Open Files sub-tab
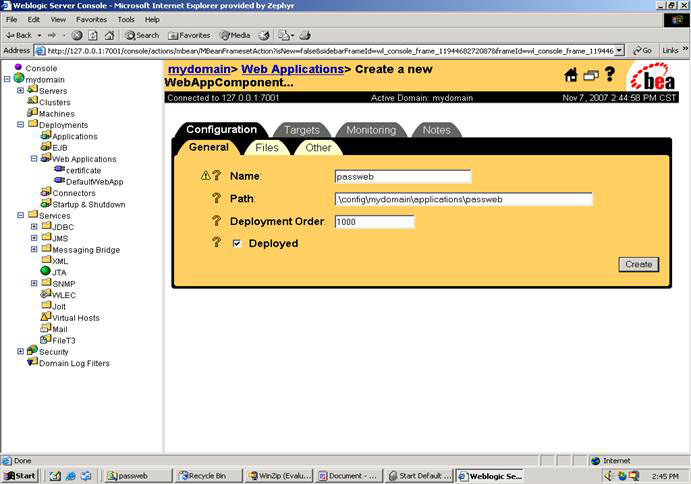This screenshot has height=484, width=691. pos(267,148)
